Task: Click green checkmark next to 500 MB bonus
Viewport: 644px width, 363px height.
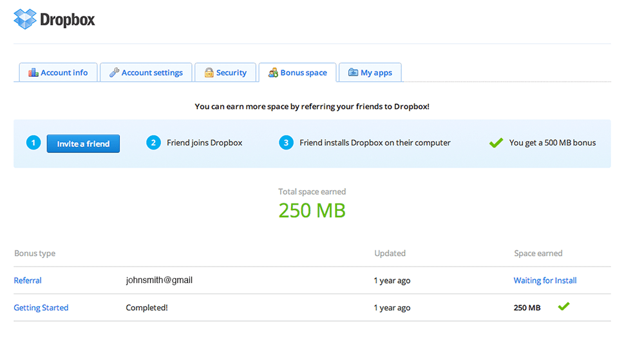Action: [495, 143]
